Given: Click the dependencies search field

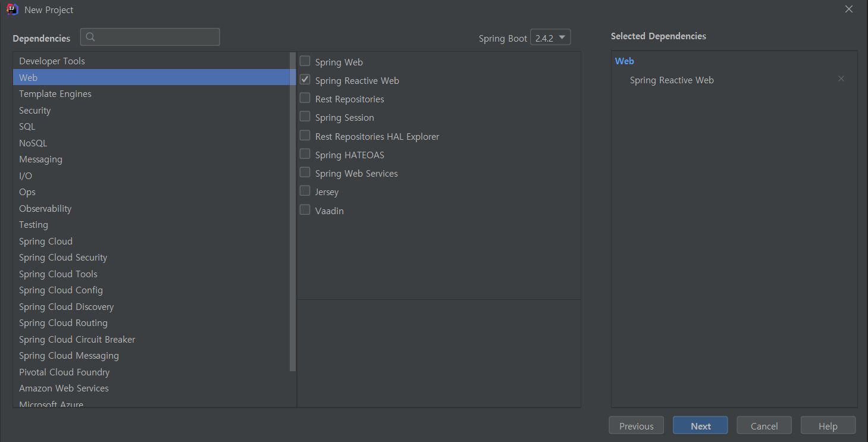Looking at the screenshot, I should (x=150, y=37).
